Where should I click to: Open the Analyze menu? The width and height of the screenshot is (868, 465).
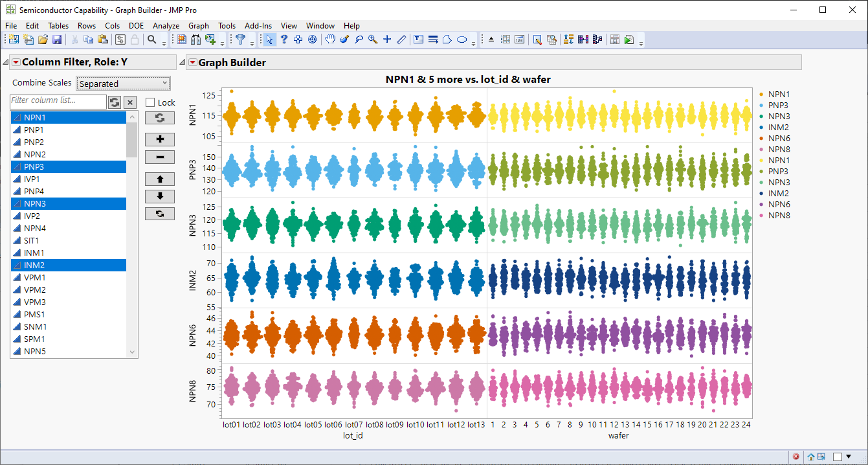click(166, 26)
